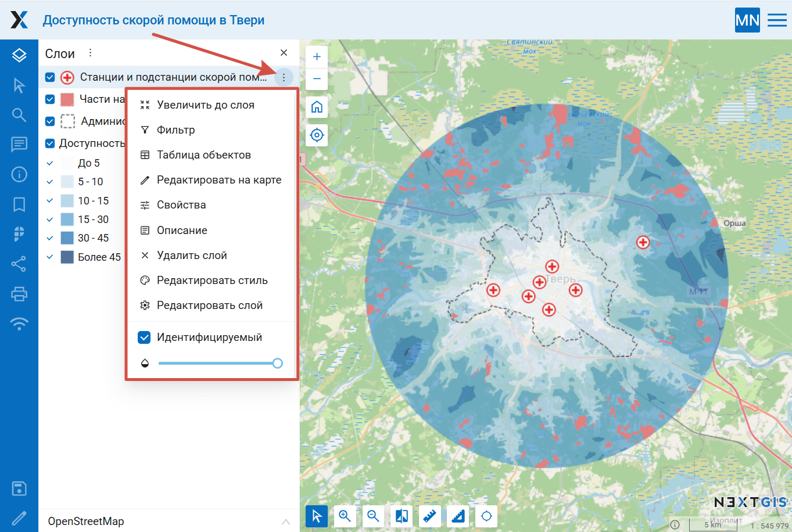Toggle the До 5 legend category
This screenshot has height=532, width=792.
pos(50,163)
